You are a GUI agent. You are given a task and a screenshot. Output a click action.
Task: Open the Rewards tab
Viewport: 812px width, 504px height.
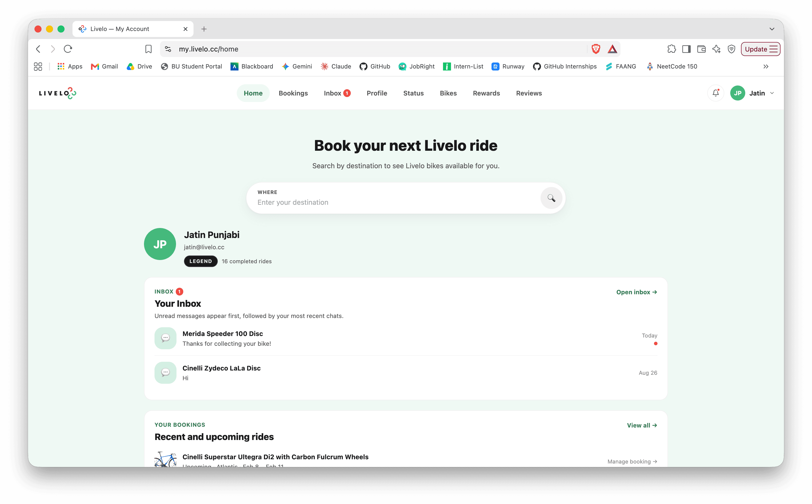click(x=486, y=93)
